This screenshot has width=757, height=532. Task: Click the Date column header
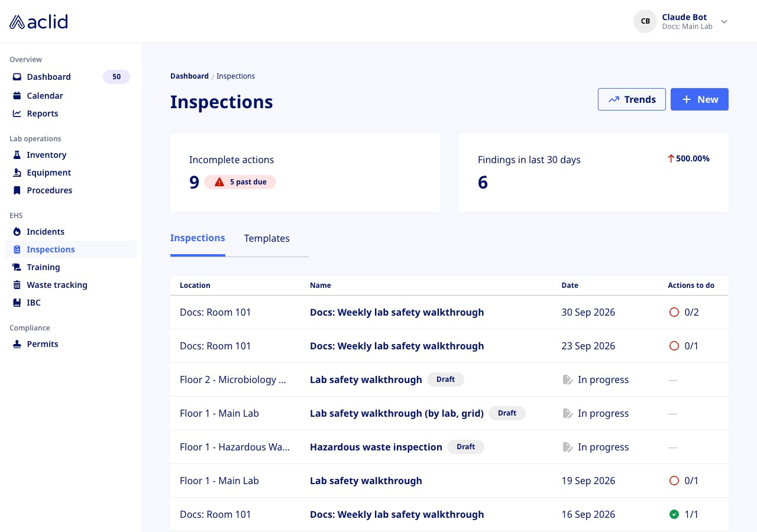click(x=570, y=286)
